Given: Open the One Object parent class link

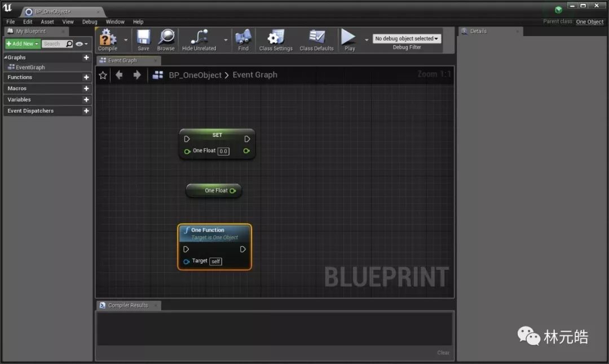Looking at the screenshot, I should (x=589, y=22).
